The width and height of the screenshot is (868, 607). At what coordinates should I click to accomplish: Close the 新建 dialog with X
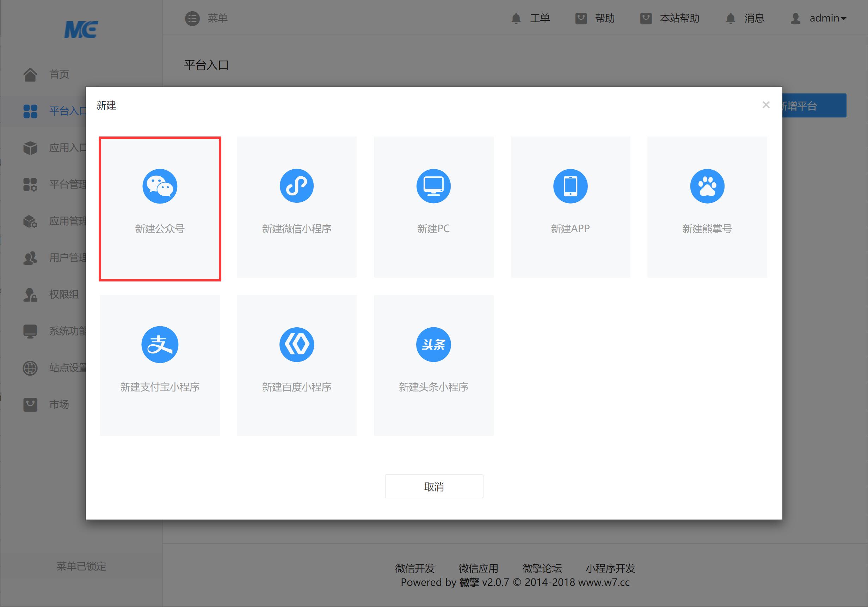pos(766,105)
